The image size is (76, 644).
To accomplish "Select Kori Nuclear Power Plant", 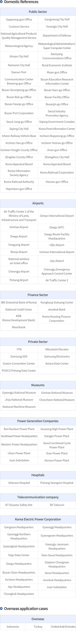I will coord(19,429).
